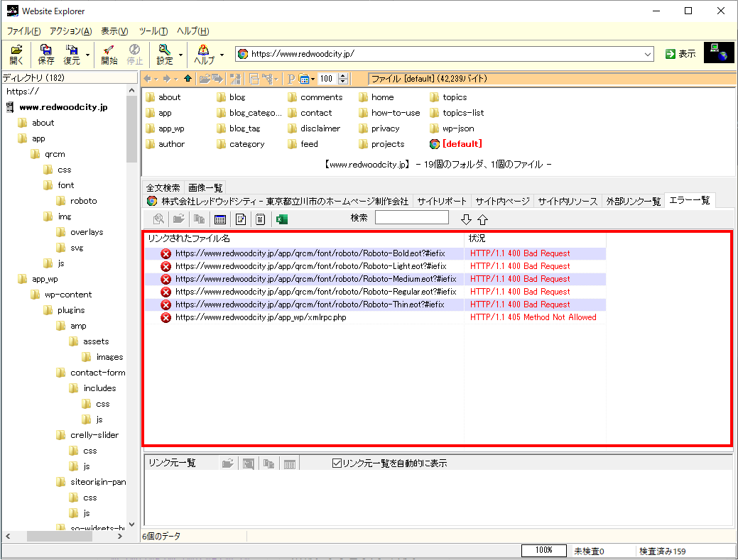Select the xmlrpc.php error row

click(375, 317)
